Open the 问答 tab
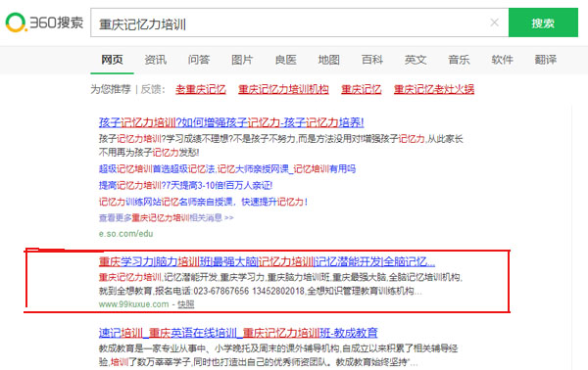 point(198,60)
